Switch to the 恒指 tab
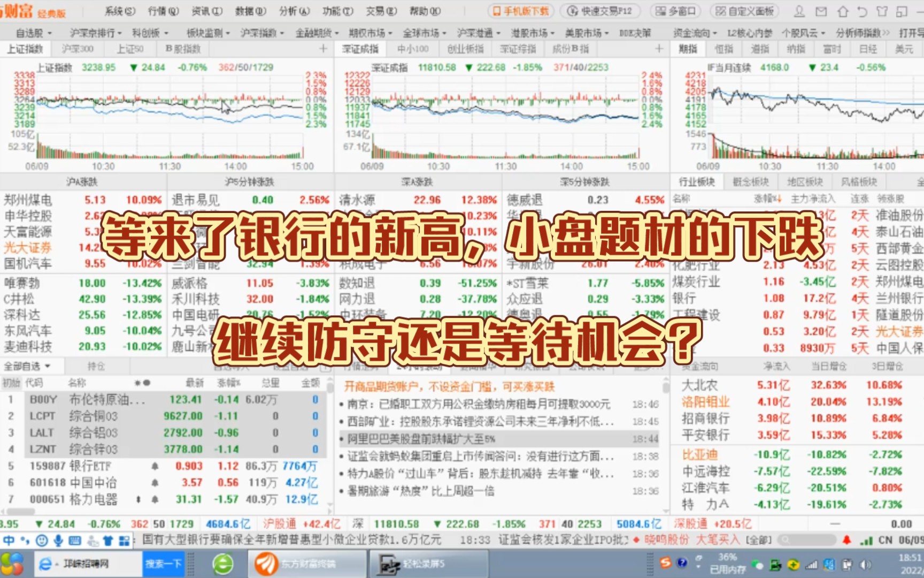924x578 pixels. coord(723,49)
